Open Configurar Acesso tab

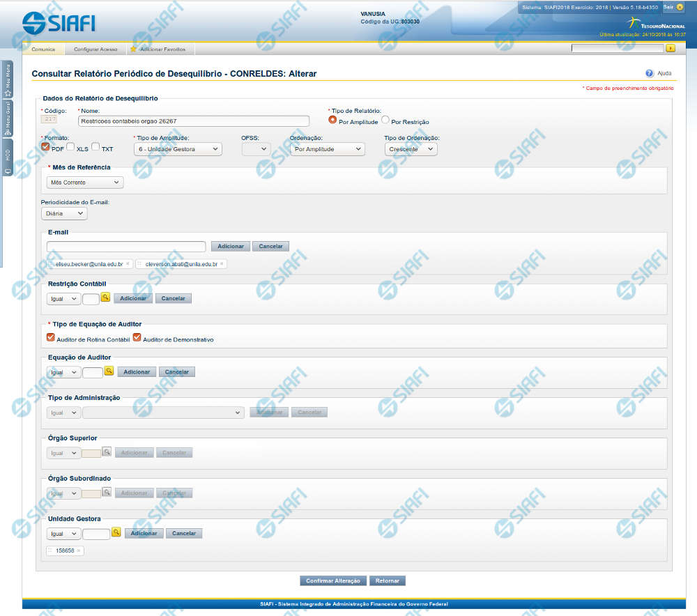click(95, 49)
